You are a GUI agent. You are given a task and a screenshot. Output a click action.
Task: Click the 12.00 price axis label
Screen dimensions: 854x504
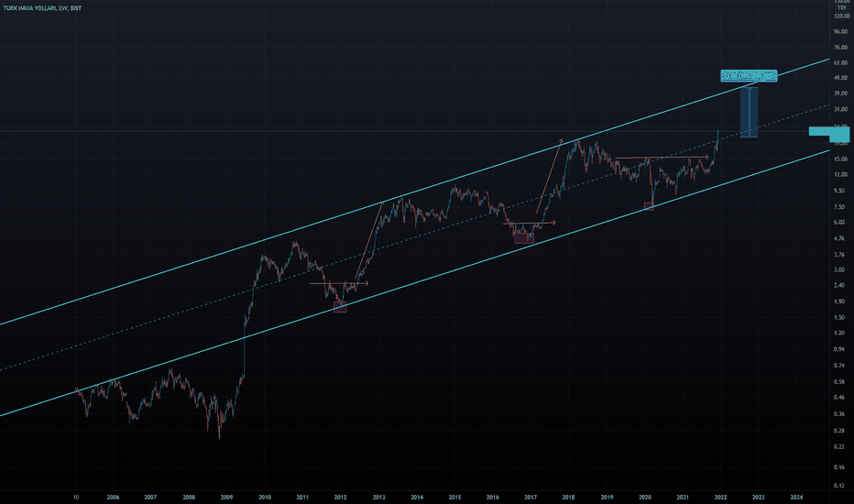tap(841, 175)
